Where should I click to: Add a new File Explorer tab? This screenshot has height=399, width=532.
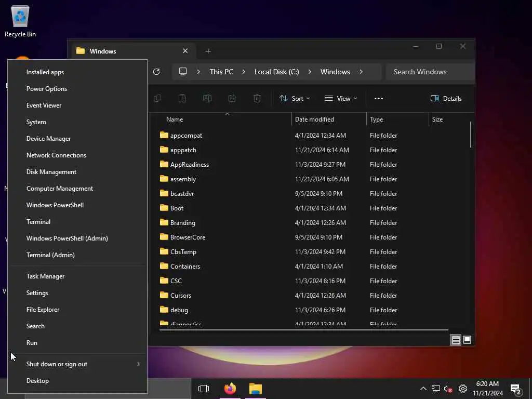coord(208,51)
